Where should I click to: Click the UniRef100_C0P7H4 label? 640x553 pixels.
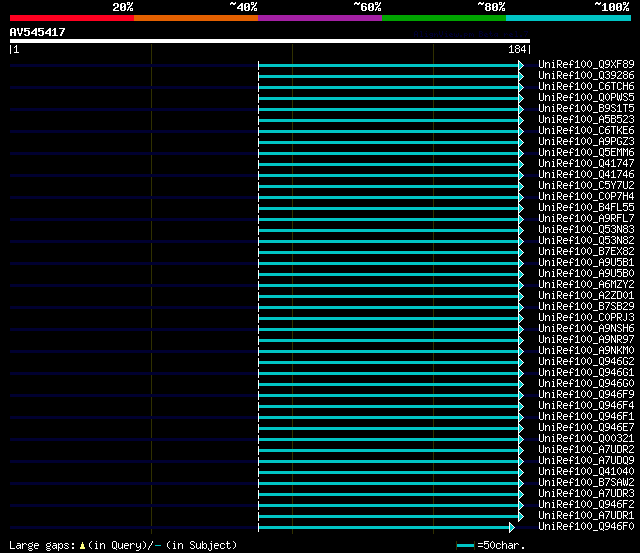click(586, 197)
